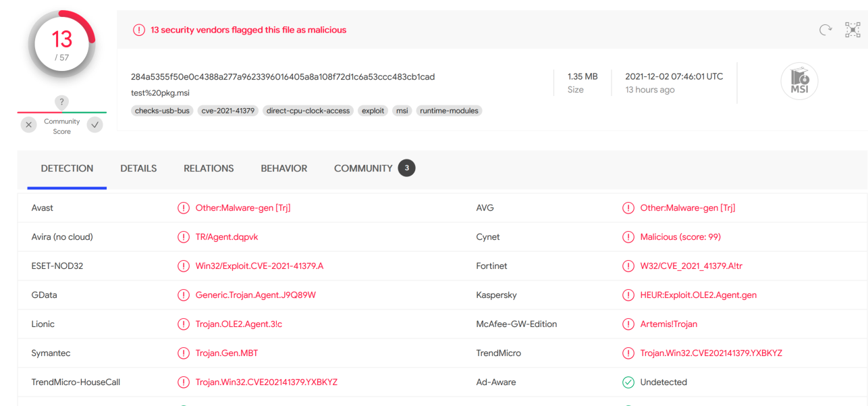Click the alert icon beside flagged-malicious banner
868x406 pixels.
pos(138,30)
